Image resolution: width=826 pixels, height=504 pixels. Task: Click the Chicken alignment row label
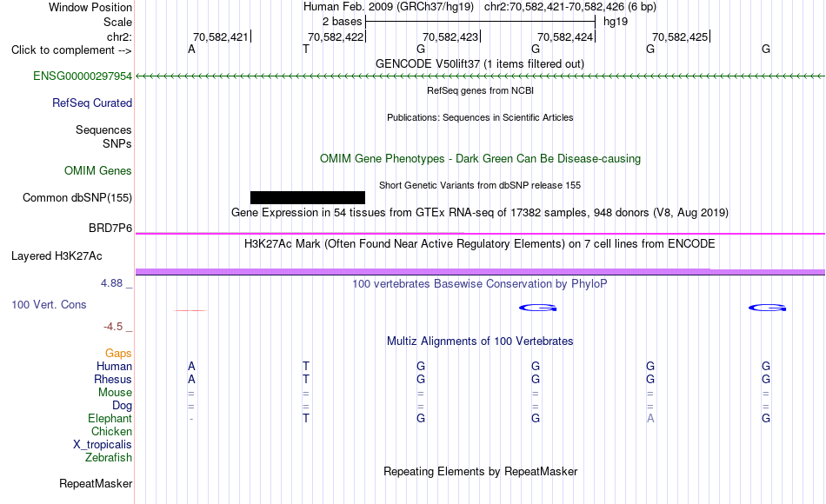click(111, 431)
